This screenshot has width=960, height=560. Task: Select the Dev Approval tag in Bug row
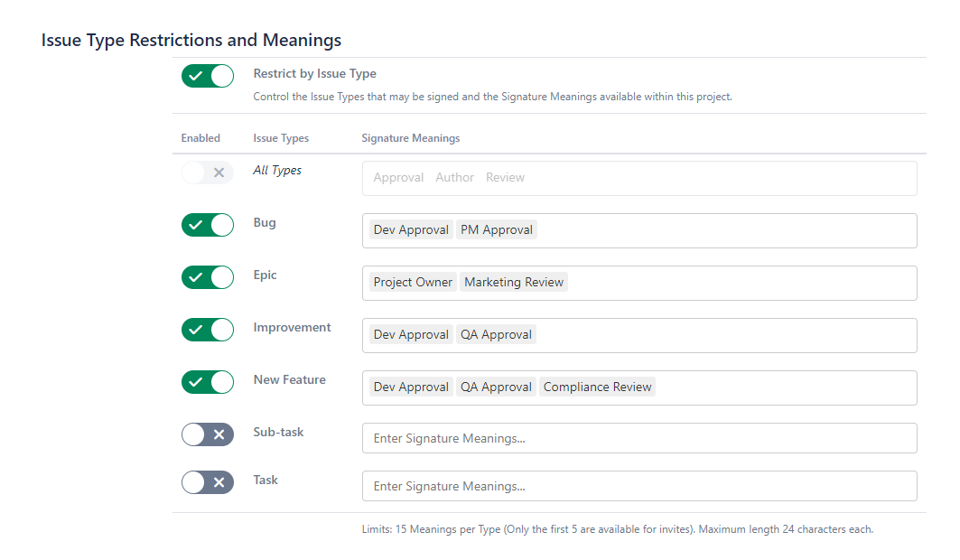(411, 230)
